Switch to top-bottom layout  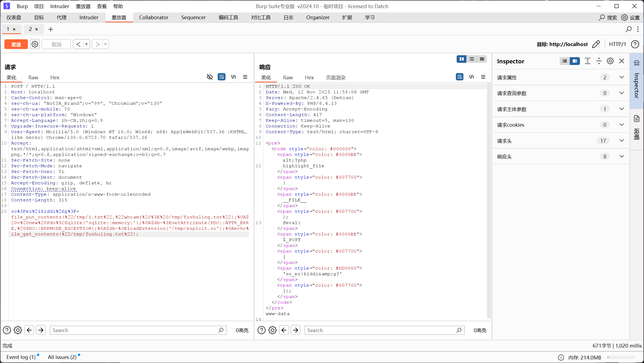(472, 59)
